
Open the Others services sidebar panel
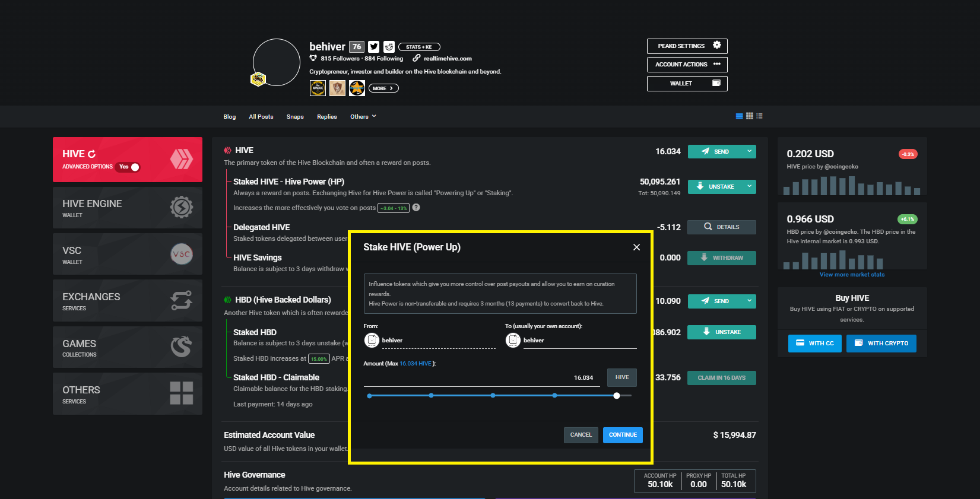pos(128,394)
